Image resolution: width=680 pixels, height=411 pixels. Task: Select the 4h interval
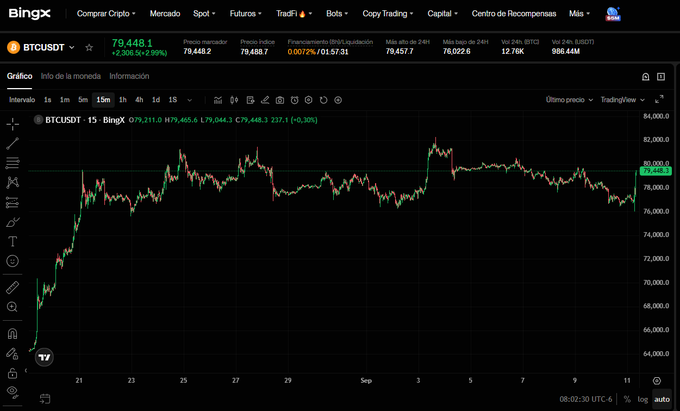point(139,100)
